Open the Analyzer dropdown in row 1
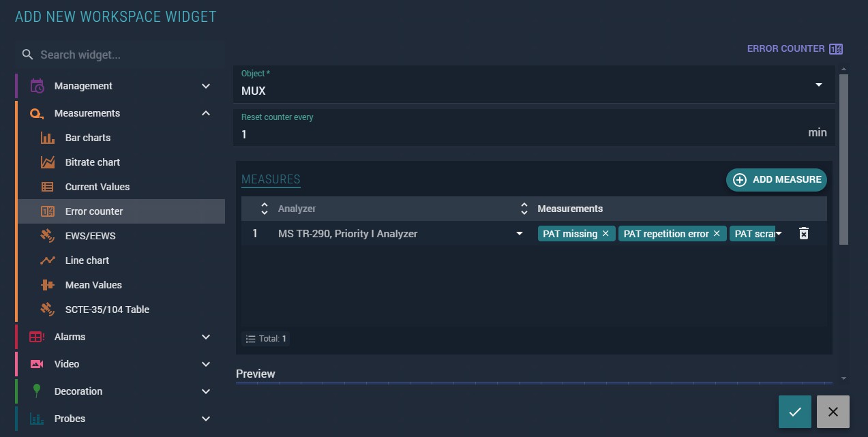The height and width of the screenshot is (437, 868). (519, 234)
